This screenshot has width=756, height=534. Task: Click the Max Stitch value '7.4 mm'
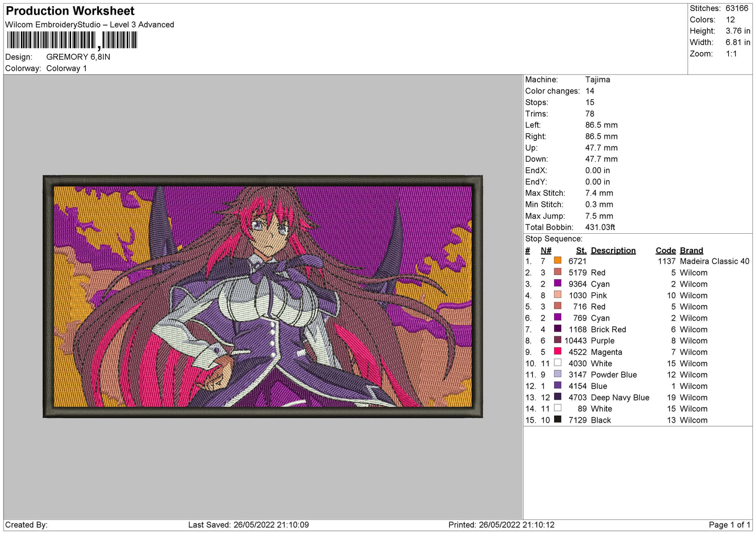[599, 193]
